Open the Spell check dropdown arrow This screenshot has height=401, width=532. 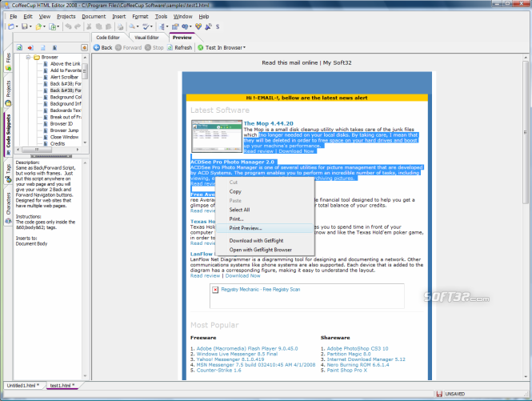point(151,26)
